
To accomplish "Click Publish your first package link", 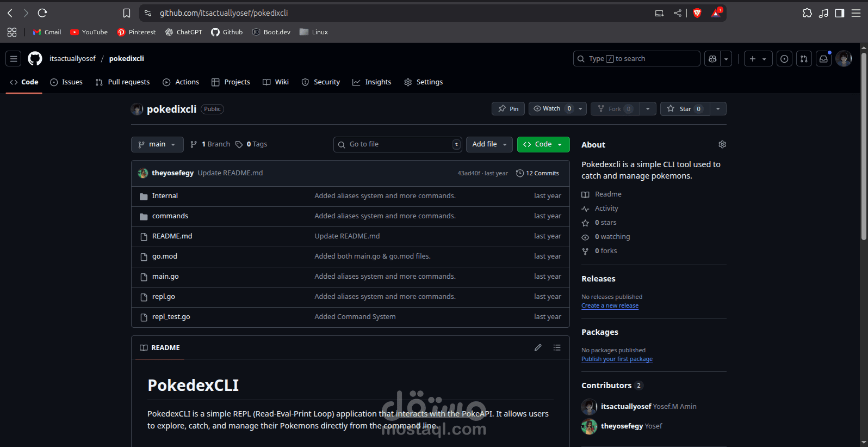I will coord(617,359).
